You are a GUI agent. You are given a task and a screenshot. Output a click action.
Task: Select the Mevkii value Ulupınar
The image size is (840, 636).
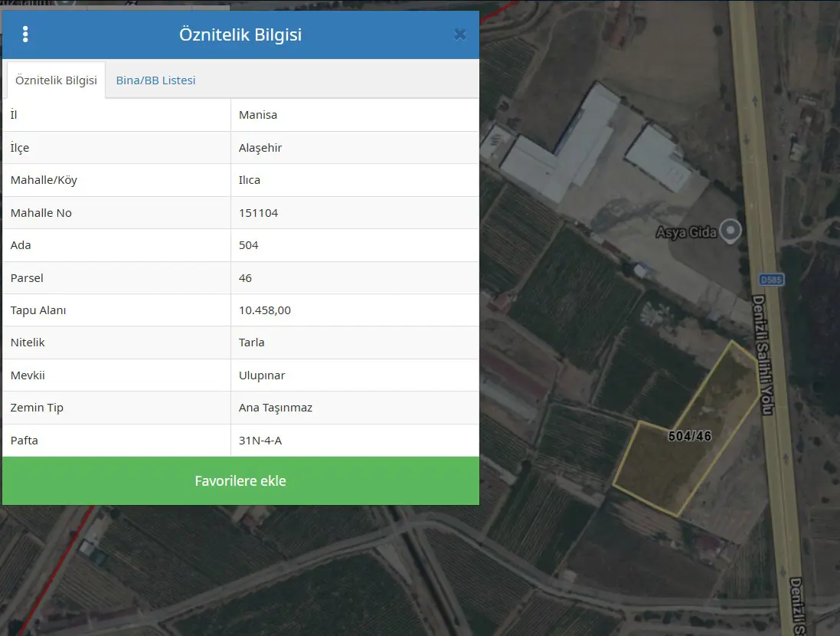click(x=262, y=375)
